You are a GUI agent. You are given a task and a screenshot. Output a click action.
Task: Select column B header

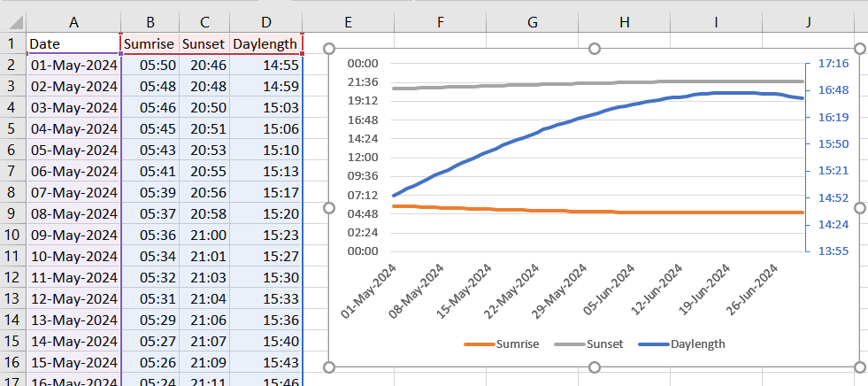point(150,22)
